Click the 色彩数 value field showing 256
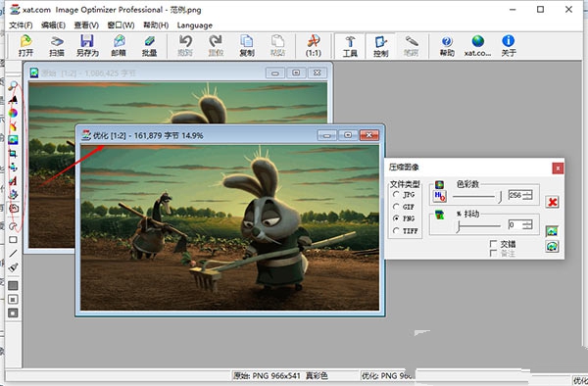 coord(515,195)
